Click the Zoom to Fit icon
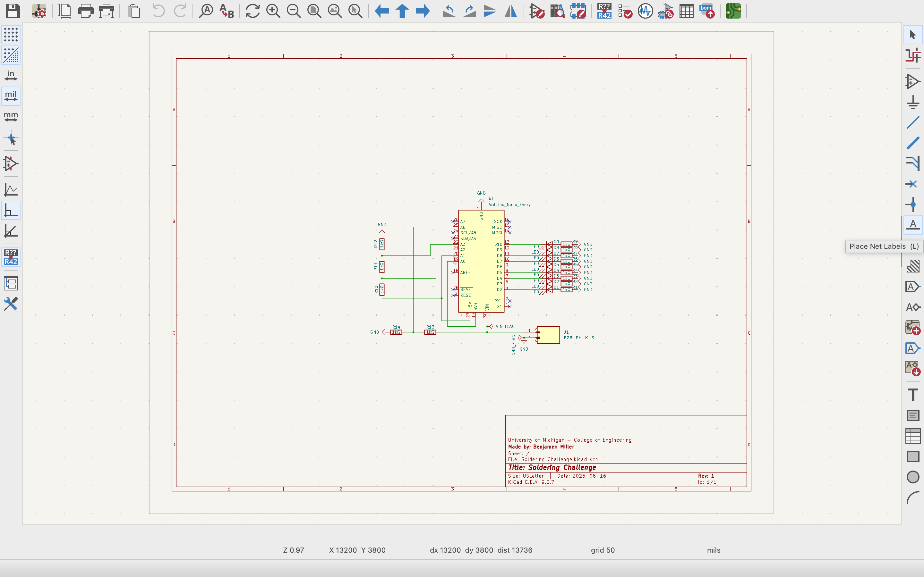Screen dimensions: 924x577 (x=314, y=11)
